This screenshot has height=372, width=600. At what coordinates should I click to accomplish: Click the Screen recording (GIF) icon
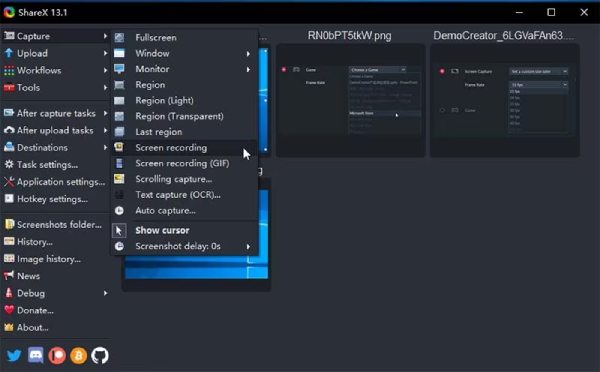119,163
